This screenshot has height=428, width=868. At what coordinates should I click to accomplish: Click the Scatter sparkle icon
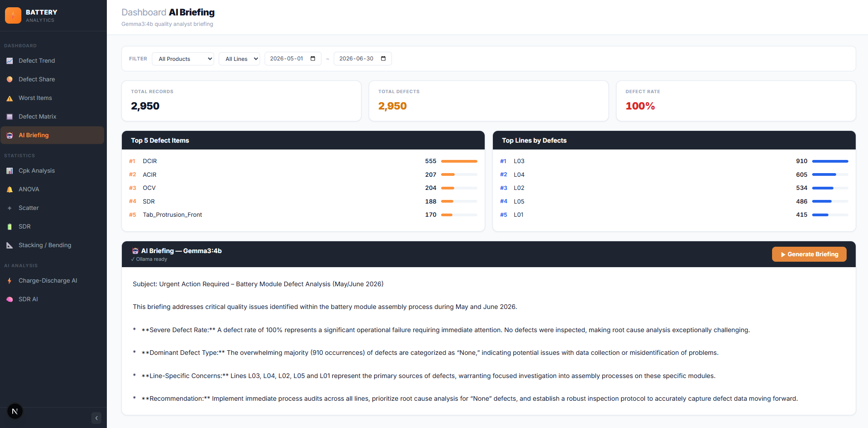coord(10,208)
